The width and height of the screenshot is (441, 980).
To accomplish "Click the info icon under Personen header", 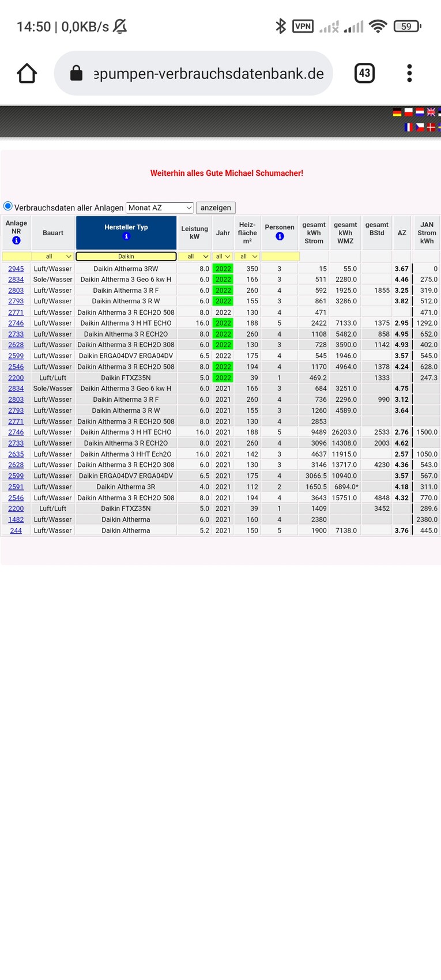I will pyautogui.click(x=280, y=236).
